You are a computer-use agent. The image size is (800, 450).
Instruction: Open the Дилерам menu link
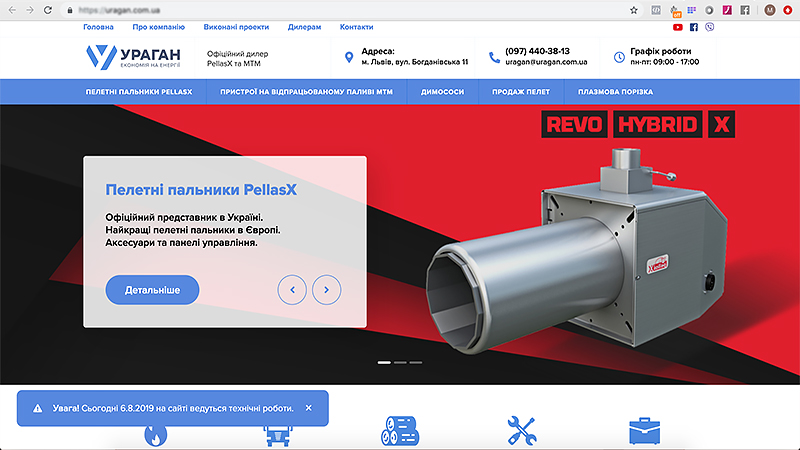click(305, 27)
